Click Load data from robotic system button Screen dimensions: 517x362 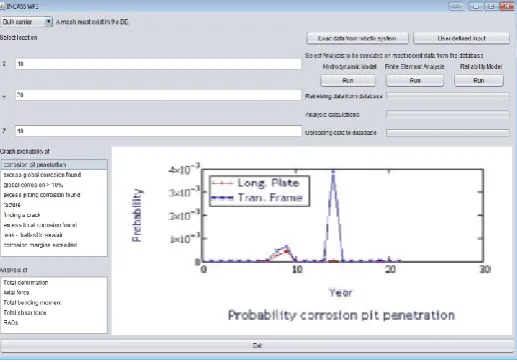(357, 38)
